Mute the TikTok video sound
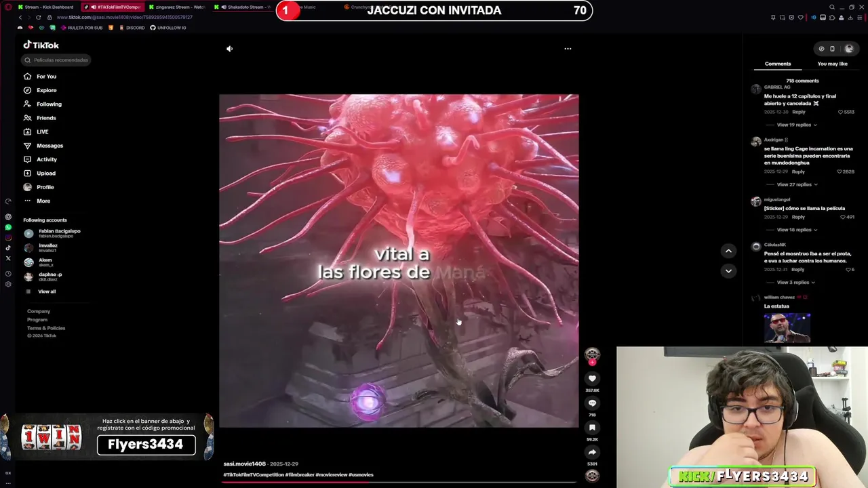Viewport: 868px width, 488px height. [229, 49]
